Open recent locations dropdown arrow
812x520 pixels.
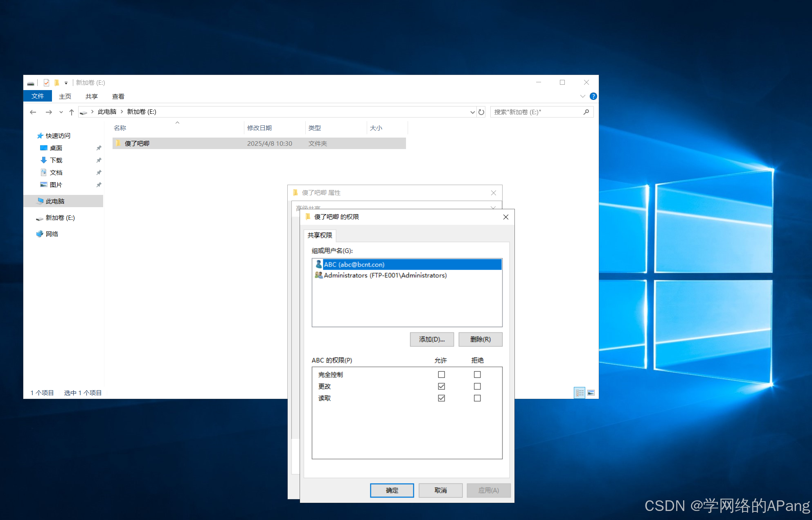tap(61, 112)
